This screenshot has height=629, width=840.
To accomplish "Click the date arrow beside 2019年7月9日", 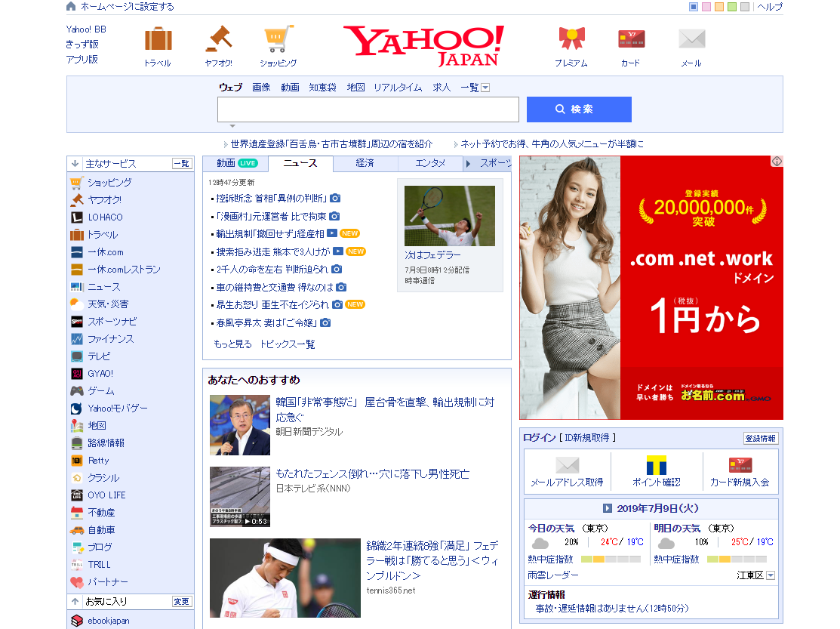I will [x=607, y=508].
